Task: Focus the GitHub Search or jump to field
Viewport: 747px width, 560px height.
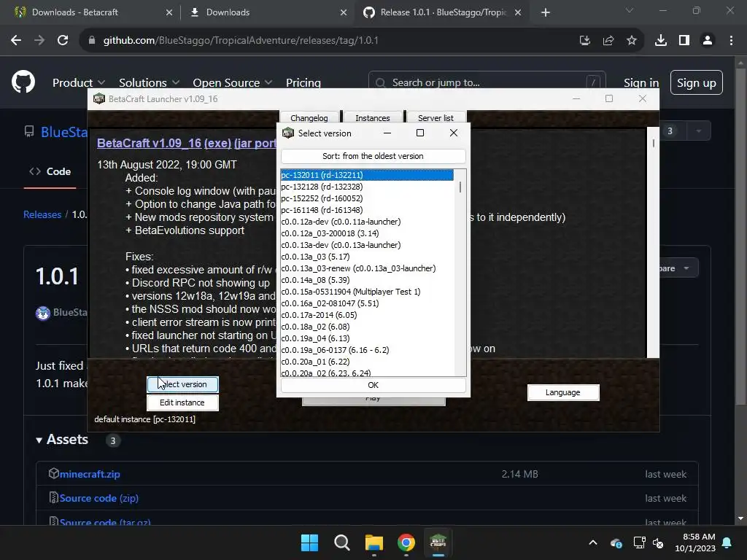Action: coord(487,82)
